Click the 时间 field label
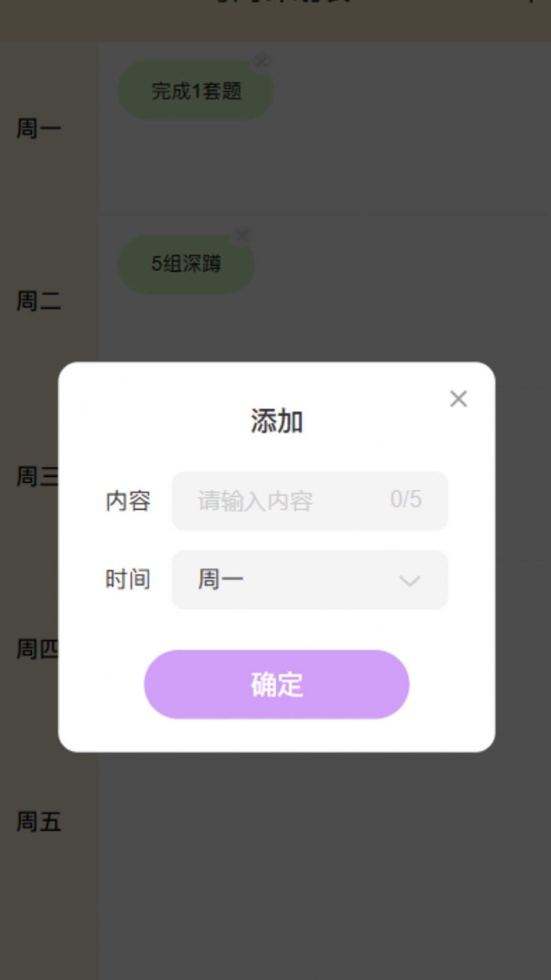 point(127,579)
